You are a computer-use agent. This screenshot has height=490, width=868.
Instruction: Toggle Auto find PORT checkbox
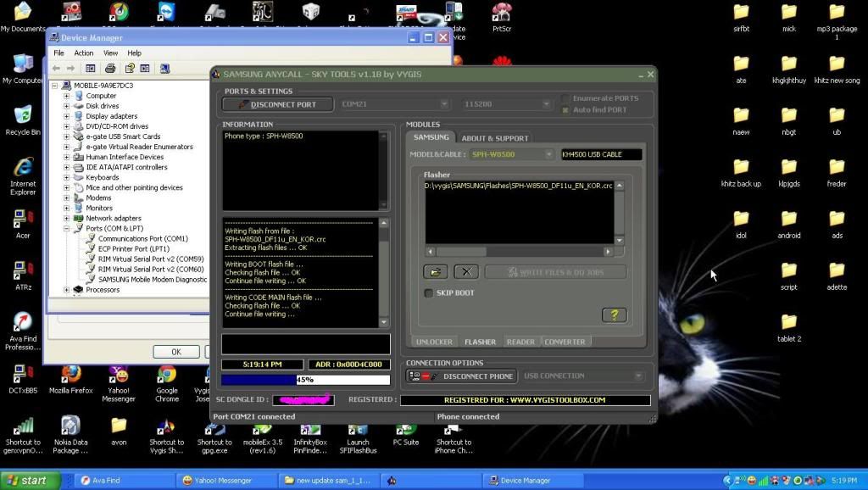(565, 109)
